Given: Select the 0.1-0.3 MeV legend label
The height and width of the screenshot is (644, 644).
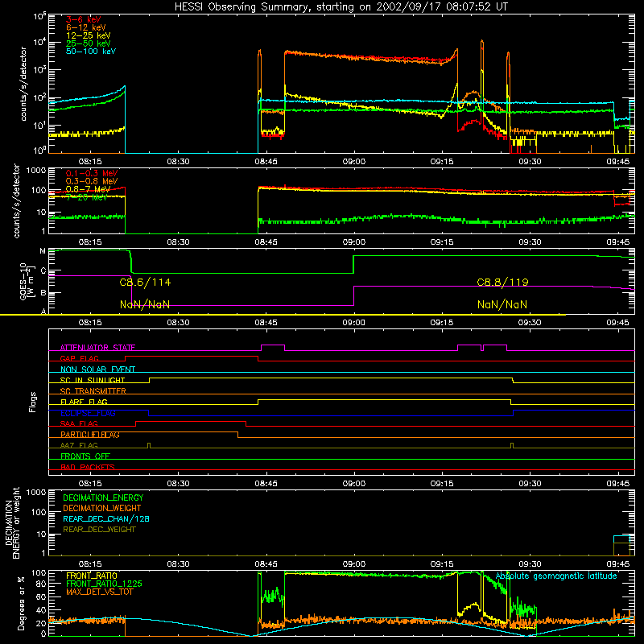Looking at the screenshot, I should (92, 173).
